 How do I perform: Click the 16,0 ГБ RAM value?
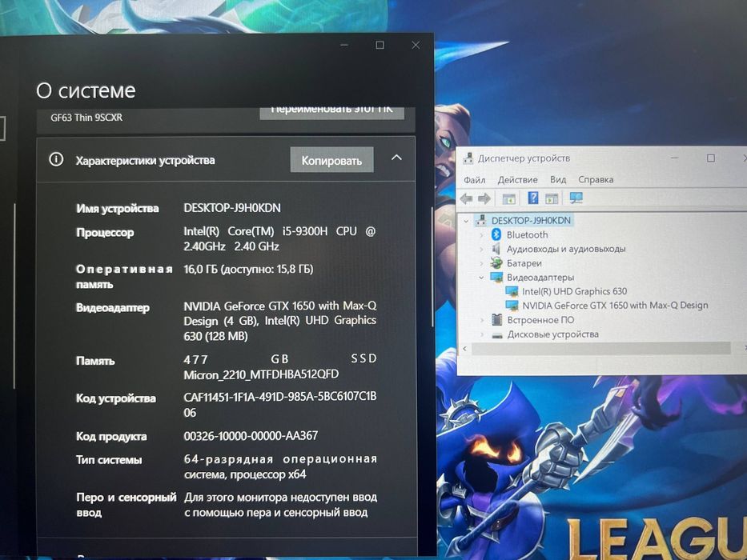coord(248,269)
